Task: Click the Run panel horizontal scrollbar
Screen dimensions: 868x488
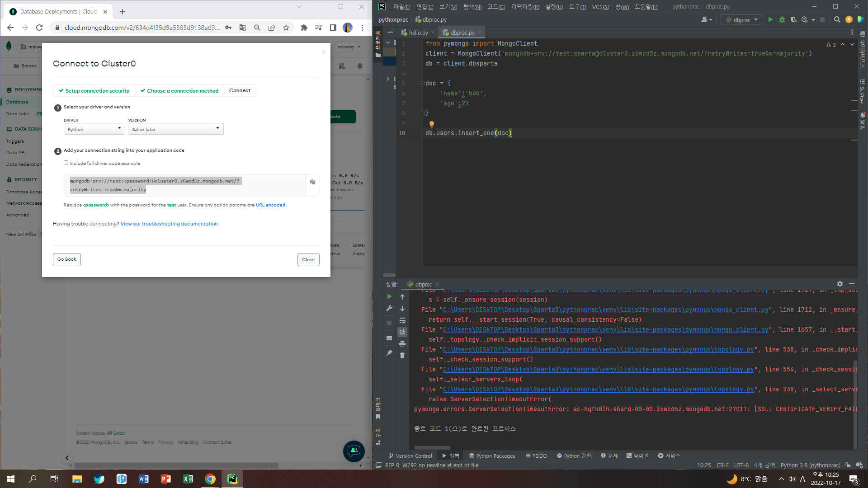Action: point(432,448)
